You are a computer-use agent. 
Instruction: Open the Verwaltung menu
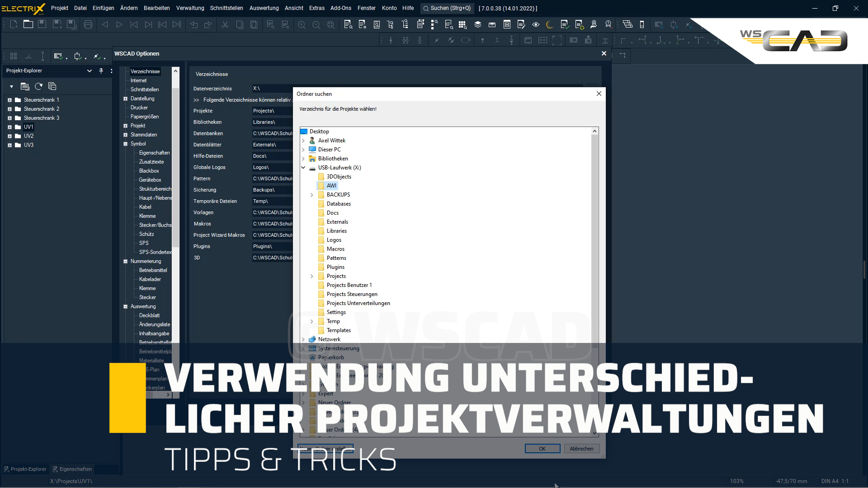(x=190, y=8)
